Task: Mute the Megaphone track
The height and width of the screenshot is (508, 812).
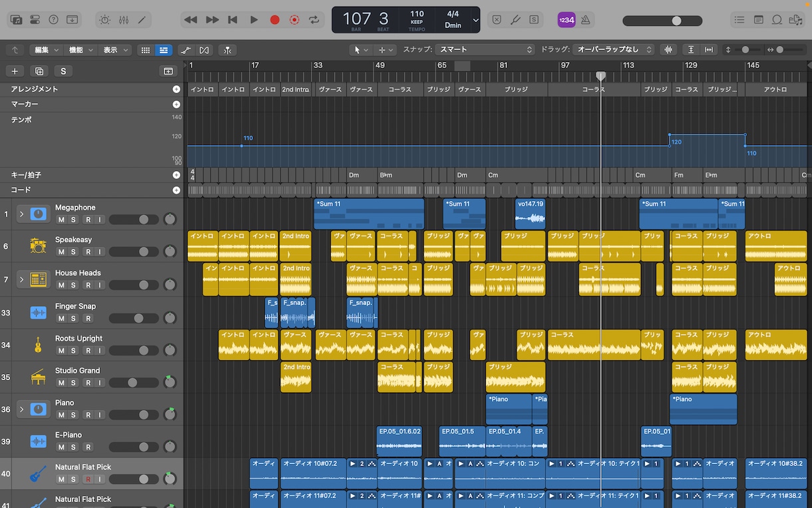Action: tap(61, 218)
